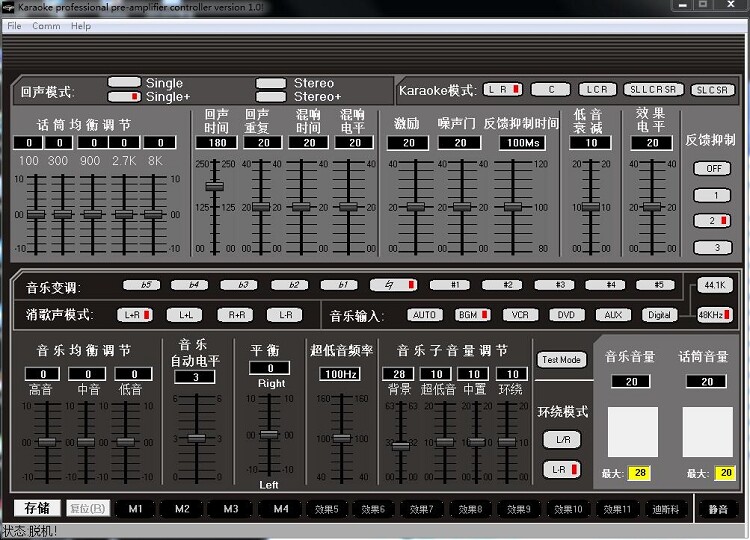Image resolution: width=750 pixels, height=540 pixels.
Task: Load memory preset M3
Action: coord(231,508)
